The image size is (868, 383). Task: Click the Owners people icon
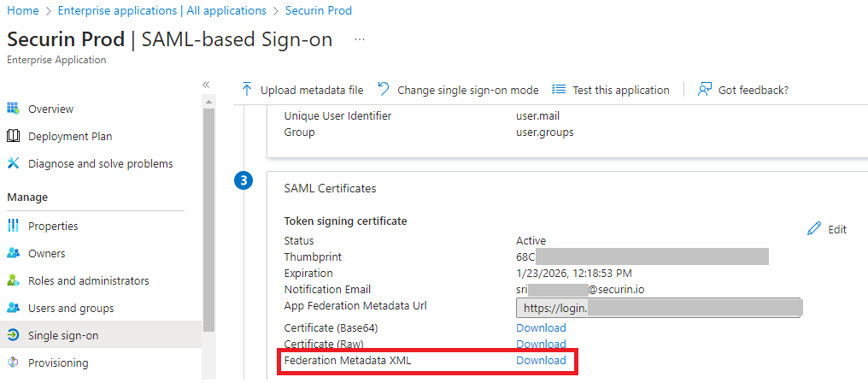(x=13, y=253)
